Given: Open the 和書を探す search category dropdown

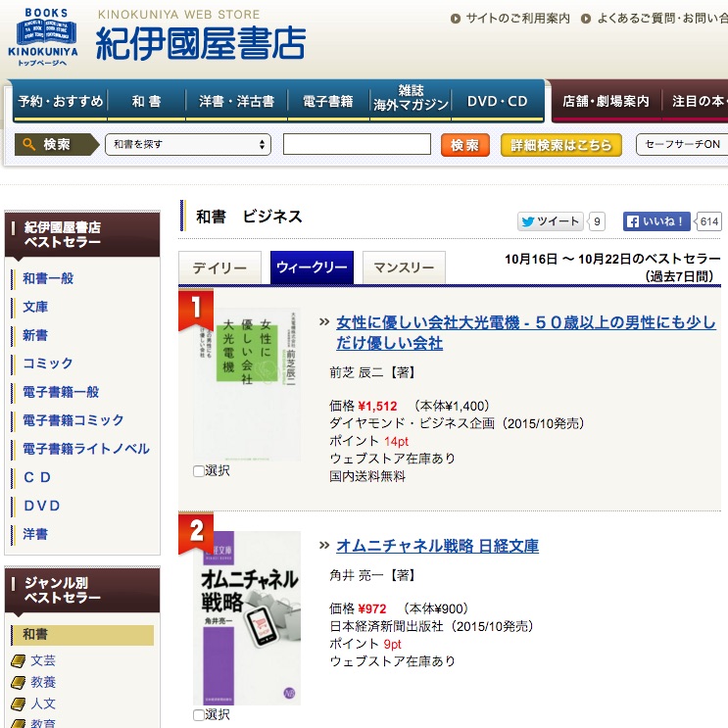Looking at the screenshot, I should click(x=188, y=144).
